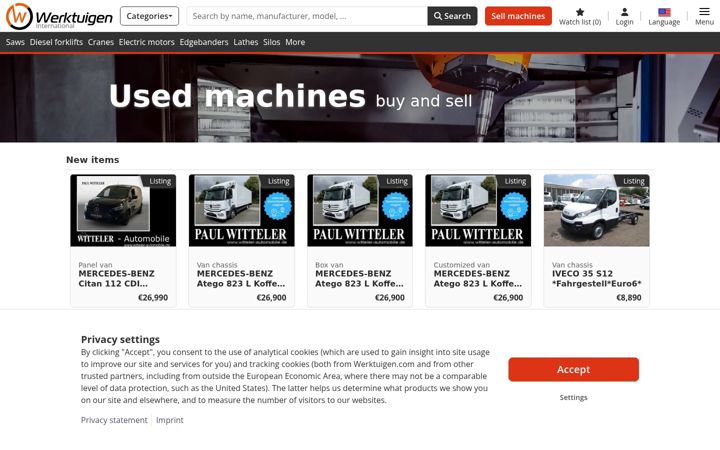Open IVECO 35 S12 Fahrgestell title link
Viewport: 720px width, 450px height.
click(596, 279)
